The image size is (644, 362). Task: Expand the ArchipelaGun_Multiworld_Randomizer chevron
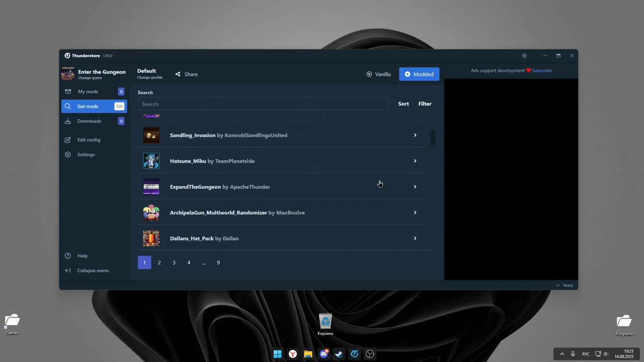415,213
